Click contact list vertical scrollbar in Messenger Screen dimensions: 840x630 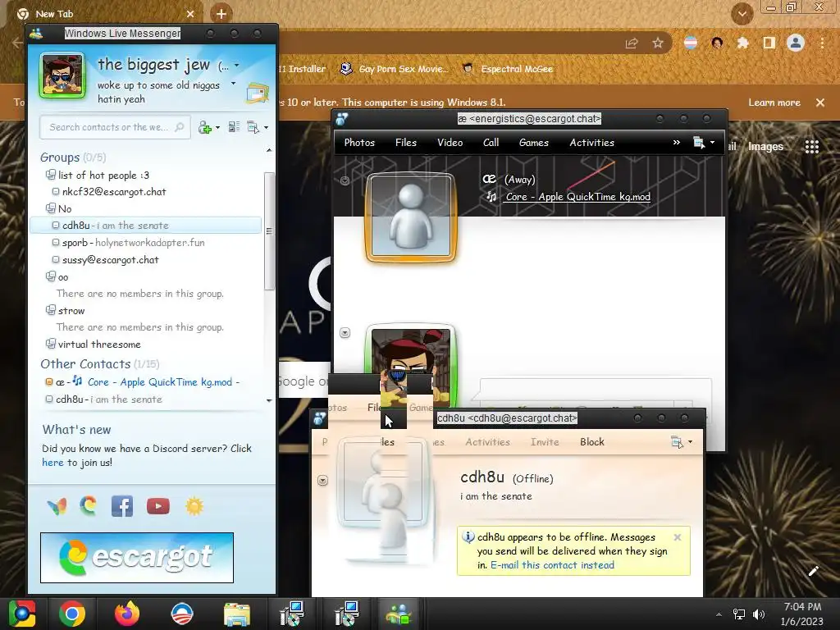point(269,231)
